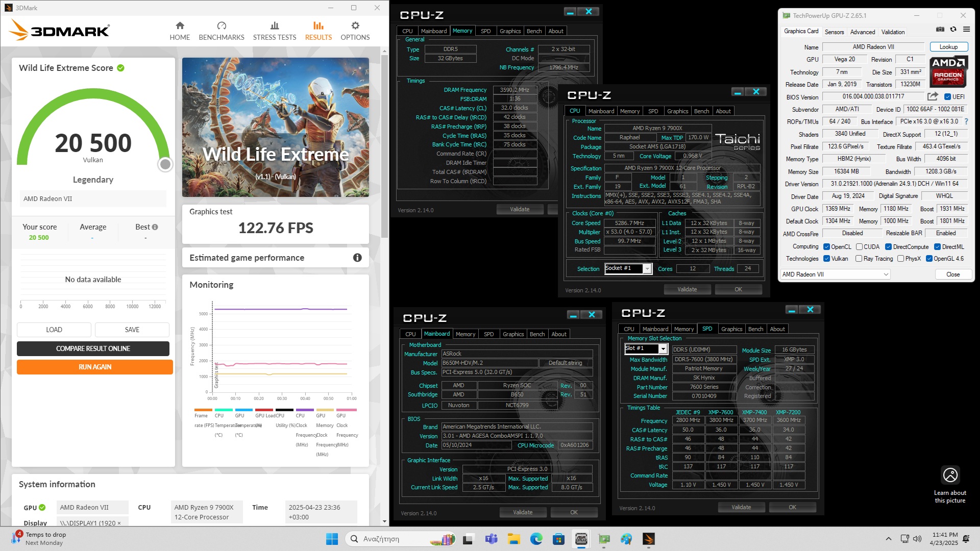Switch to Sensors tab in GPU-Z
This screenshot has width=980, height=551.
834,32
